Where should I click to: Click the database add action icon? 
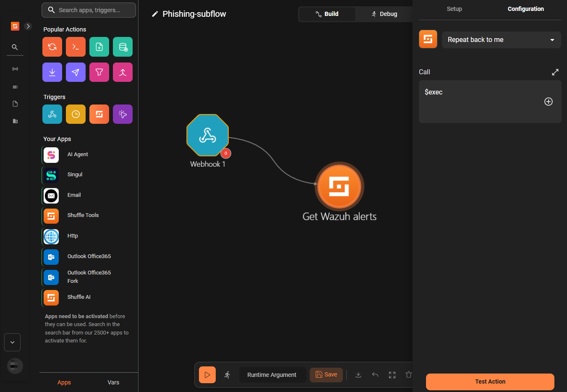point(123,47)
